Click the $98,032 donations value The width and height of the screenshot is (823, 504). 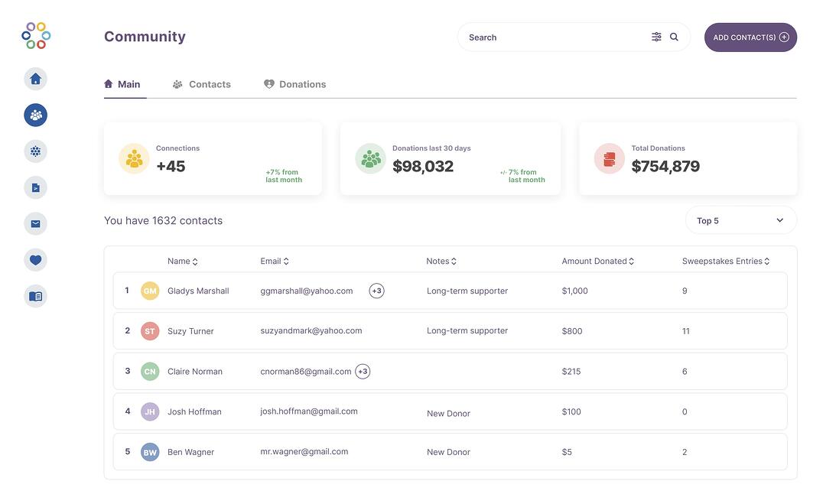(x=423, y=167)
